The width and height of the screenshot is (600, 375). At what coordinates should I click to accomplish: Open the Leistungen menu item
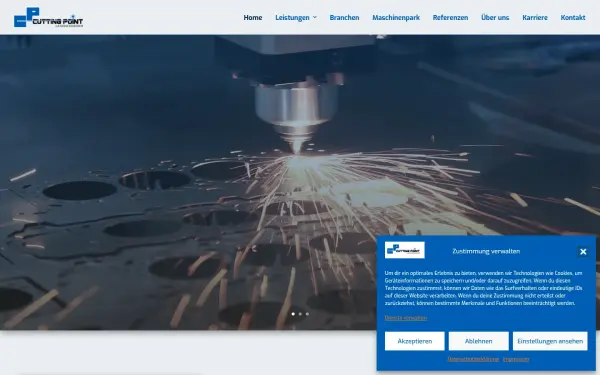(292, 18)
